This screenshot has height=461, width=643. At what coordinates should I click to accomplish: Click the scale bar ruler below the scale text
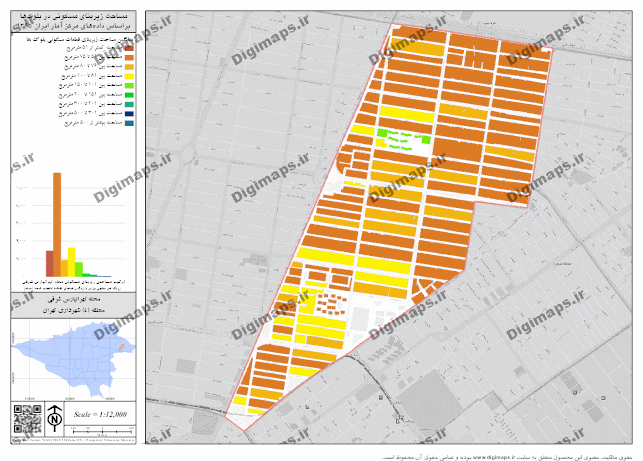pos(102,431)
